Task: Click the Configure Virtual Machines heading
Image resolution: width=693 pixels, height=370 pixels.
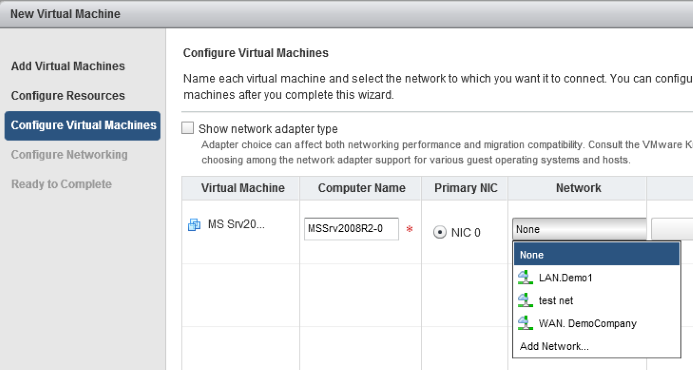Action: pos(255,53)
